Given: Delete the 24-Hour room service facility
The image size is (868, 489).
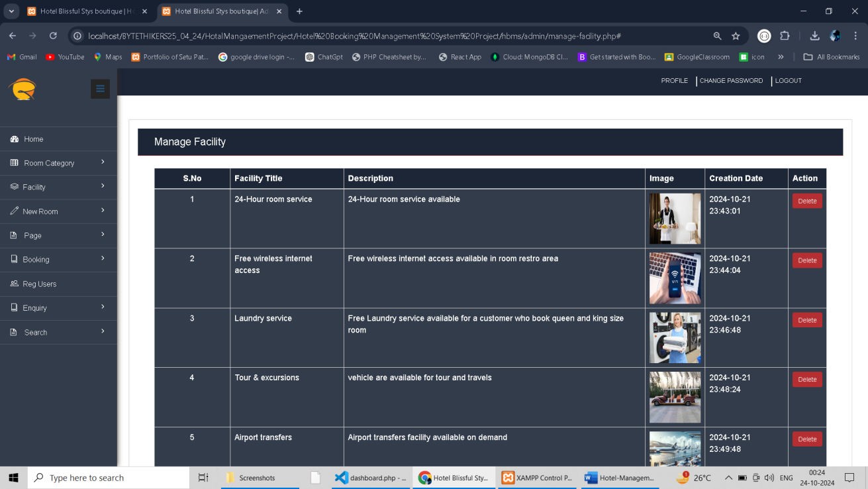Looking at the screenshot, I should pos(807,201).
